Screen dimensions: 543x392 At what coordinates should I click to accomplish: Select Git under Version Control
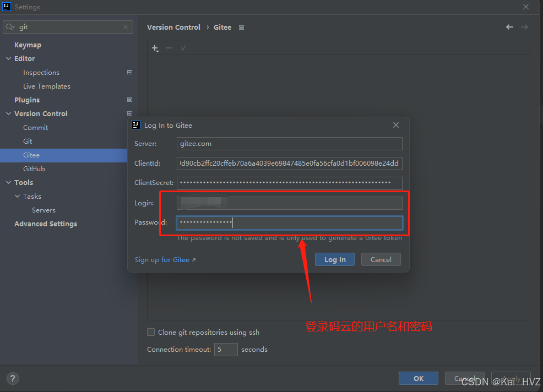point(28,141)
